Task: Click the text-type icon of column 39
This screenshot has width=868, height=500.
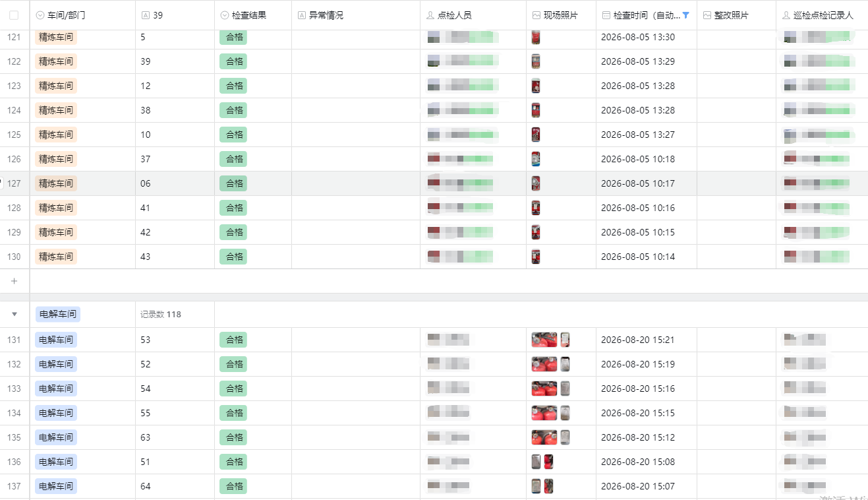Action: click(x=145, y=15)
